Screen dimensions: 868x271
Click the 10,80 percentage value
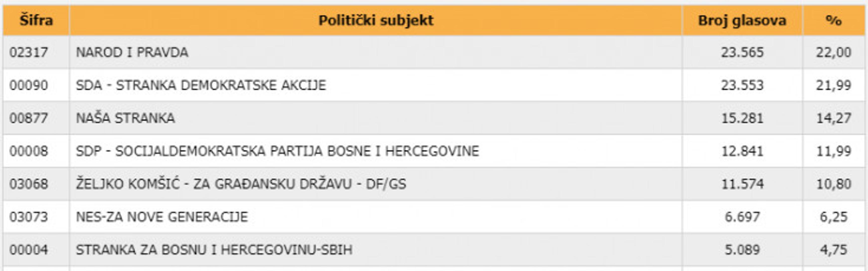coord(834,184)
